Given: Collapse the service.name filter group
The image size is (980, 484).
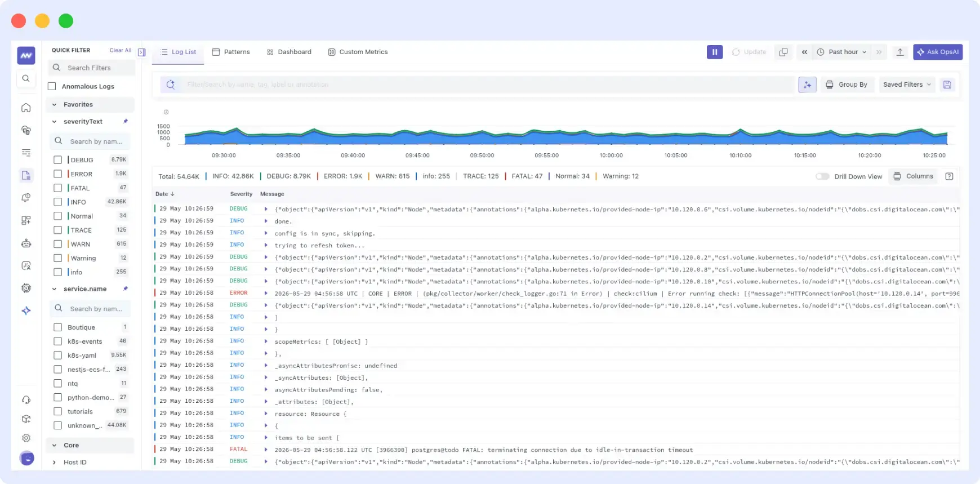Looking at the screenshot, I should (x=55, y=288).
